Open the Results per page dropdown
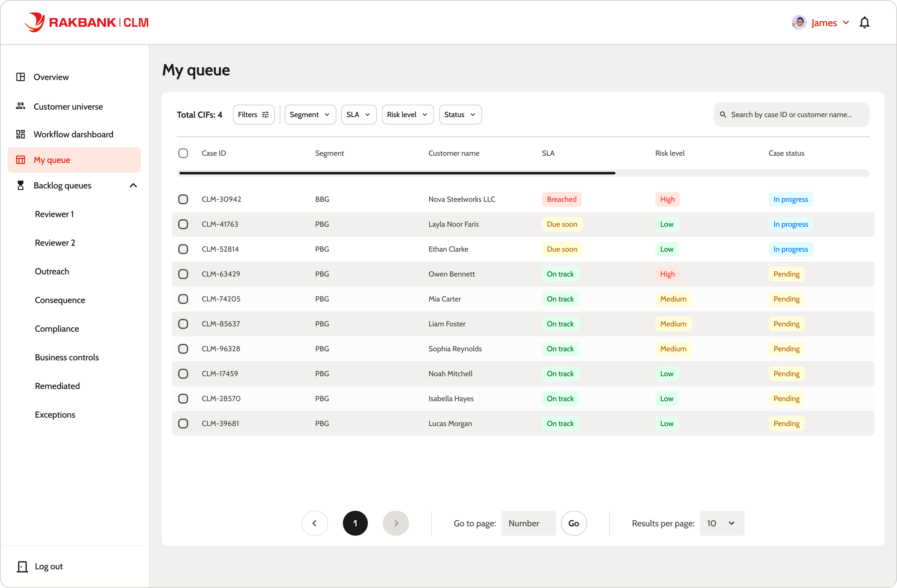This screenshot has height=588, width=897. [722, 523]
